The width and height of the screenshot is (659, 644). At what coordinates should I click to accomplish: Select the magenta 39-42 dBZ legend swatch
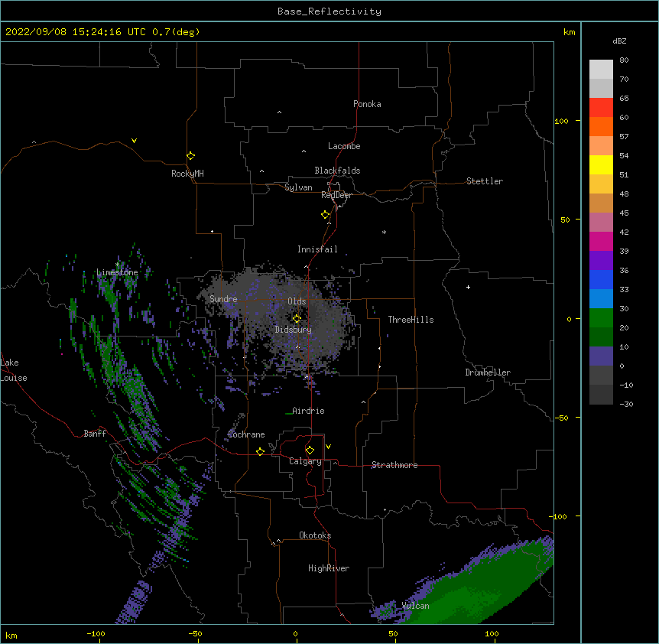tap(601, 241)
